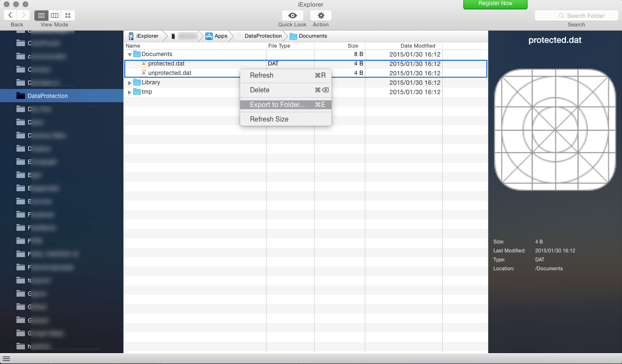Image resolution: width=622 pixels, height=364 pixels.
Task: Click the protected.dat file icon
Action: pyautogui.click(x=144, y=64)
